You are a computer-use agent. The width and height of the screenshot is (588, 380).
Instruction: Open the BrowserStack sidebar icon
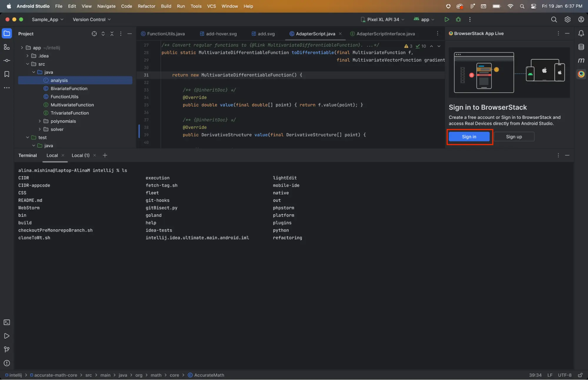point(581,74)
